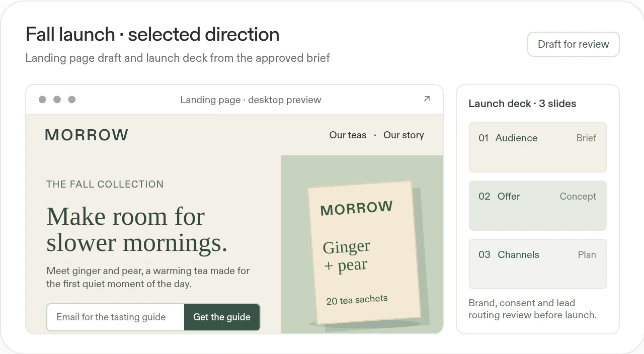Click the 'Brand, consent and lead routing' note
Screen dimensions: 644x354
click(x=532, y=309)
